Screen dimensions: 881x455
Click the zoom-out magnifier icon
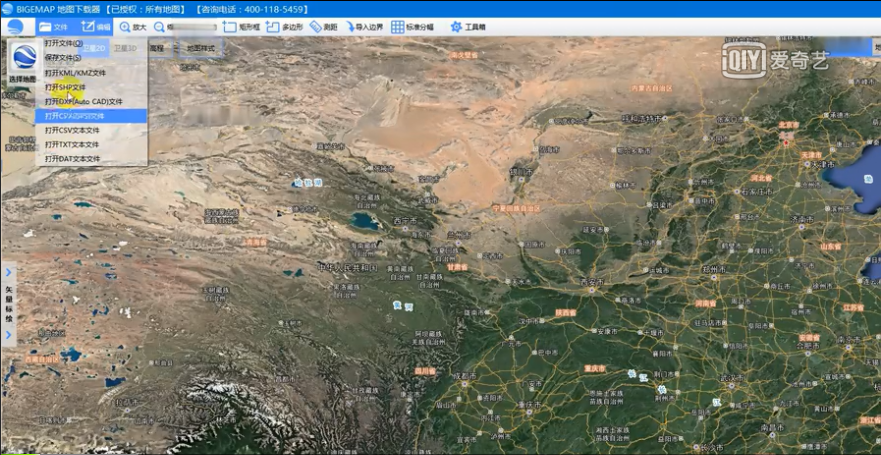click(x=160, y=27)
